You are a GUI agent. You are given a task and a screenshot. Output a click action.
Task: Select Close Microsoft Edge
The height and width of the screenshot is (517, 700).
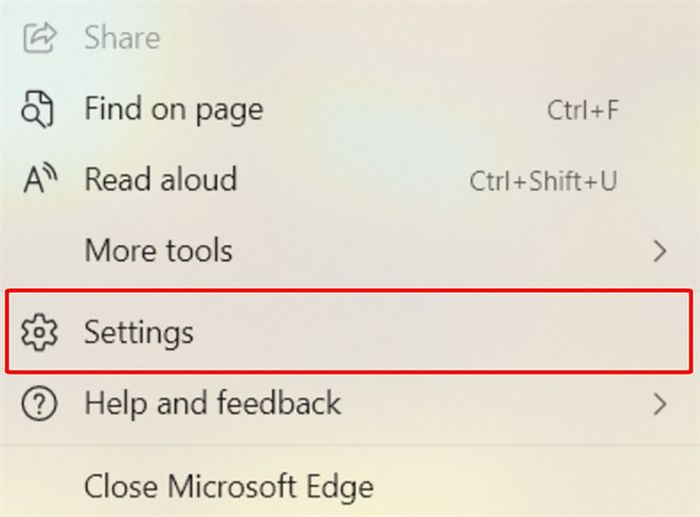pyautogui.click(x=229, y=486)
